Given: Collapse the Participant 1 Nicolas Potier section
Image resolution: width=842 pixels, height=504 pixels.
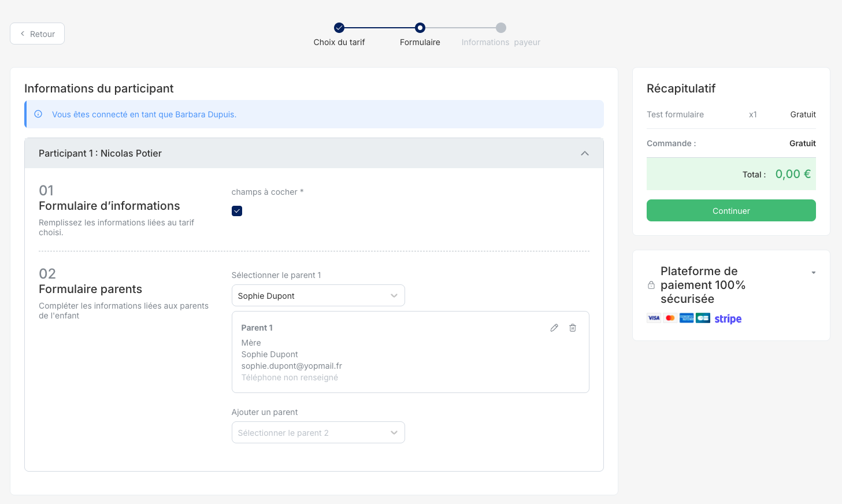Looking at the screenshot, I should pos(585,153).
